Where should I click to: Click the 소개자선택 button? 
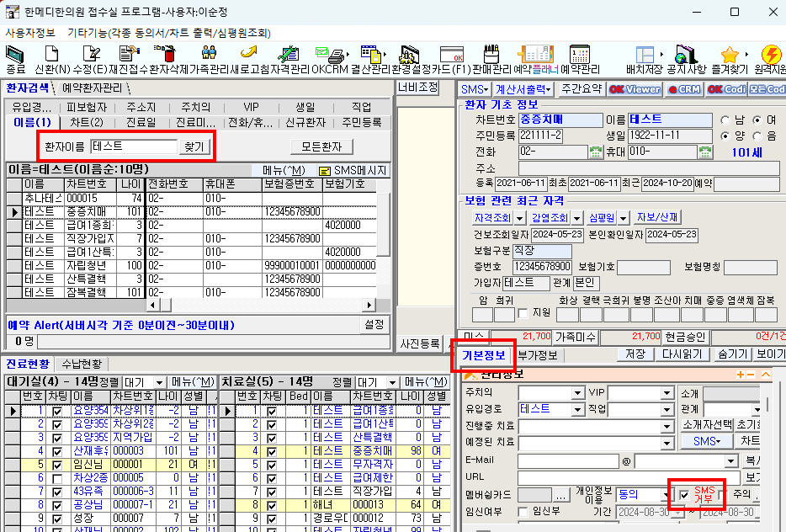coord(707,425)
